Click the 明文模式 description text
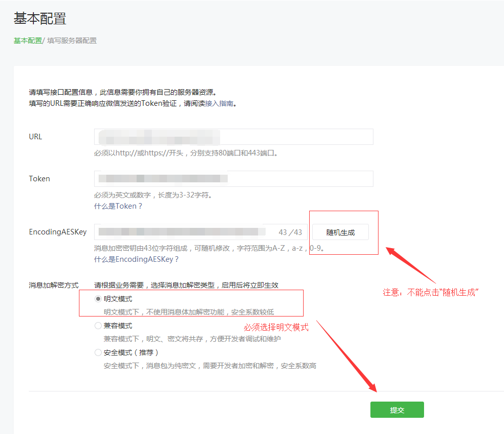The width and height of the screenshot is (504, 434). tap(189, 312)
